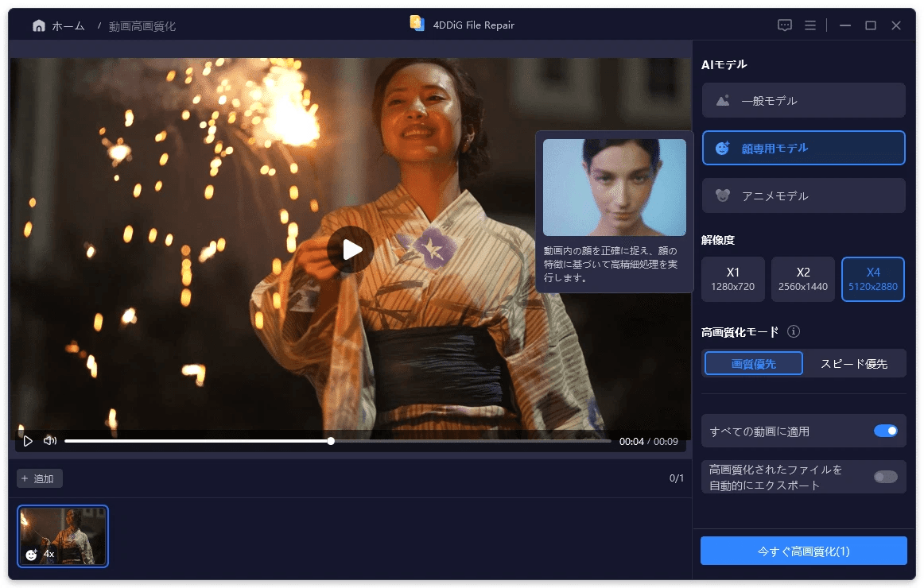Viewport: 924px width, 588px height.
Task: Set resolution to X2 2560x1440
Action: tap(802, 279)
